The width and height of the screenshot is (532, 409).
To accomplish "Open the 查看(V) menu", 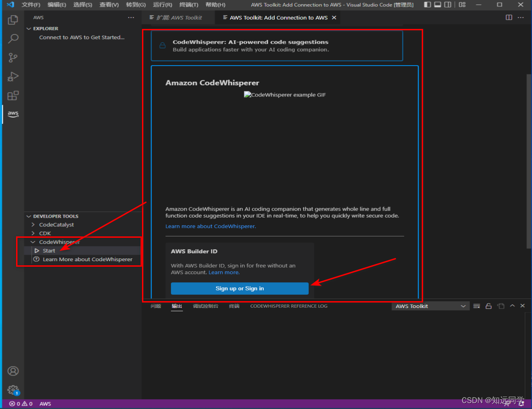I will (109, 5).
